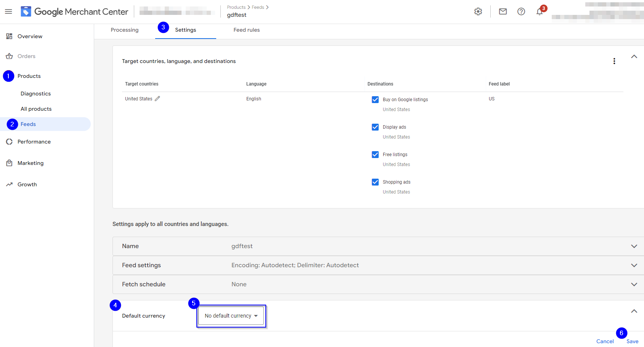Screen dimensions: 644x347
Task: Edit target country pencil icon
Action: click(157, 98)
